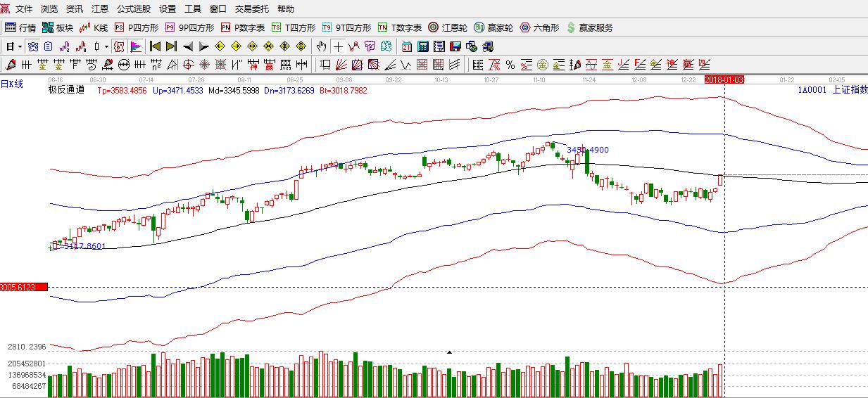Image resolution: width=868 pixels, height=398 pixels.
Task: Toggle the 9T四方形 chart view
Action: [346, 28]
